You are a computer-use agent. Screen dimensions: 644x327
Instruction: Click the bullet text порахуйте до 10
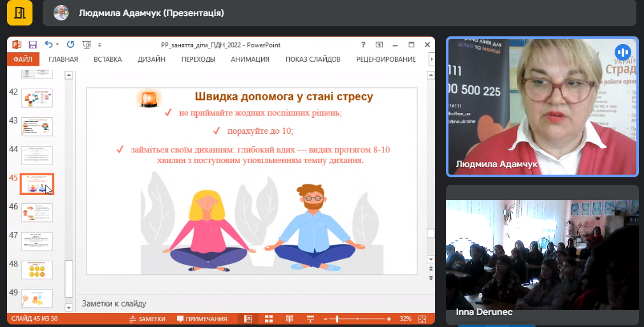[x=261, y=131]
